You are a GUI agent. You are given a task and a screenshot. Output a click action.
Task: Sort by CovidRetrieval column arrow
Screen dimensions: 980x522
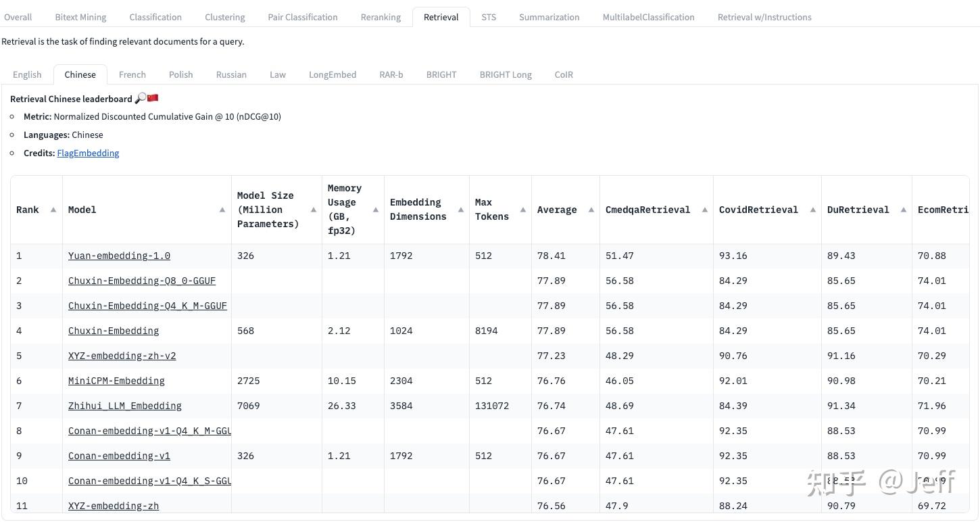pyautogui.click(x=812, y=210)
